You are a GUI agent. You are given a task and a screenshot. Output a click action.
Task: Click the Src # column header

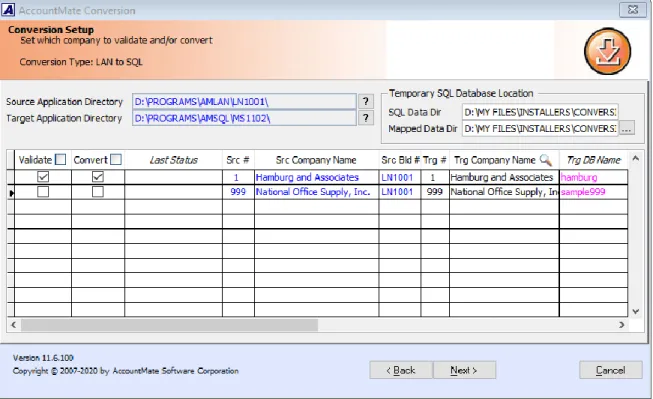click(238, 160)
